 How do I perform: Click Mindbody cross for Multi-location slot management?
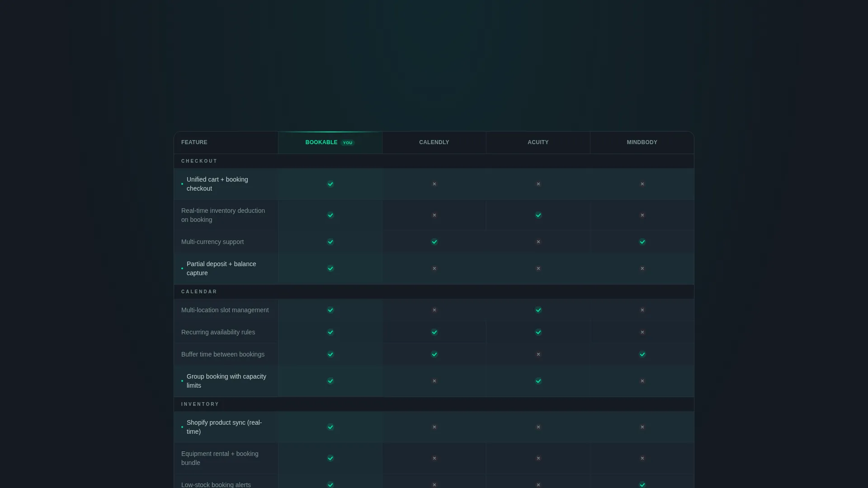[642, 310]
